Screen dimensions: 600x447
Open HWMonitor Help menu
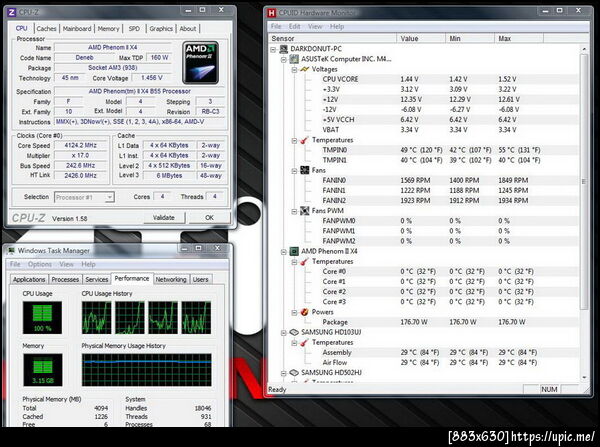[x=337, y=26]
